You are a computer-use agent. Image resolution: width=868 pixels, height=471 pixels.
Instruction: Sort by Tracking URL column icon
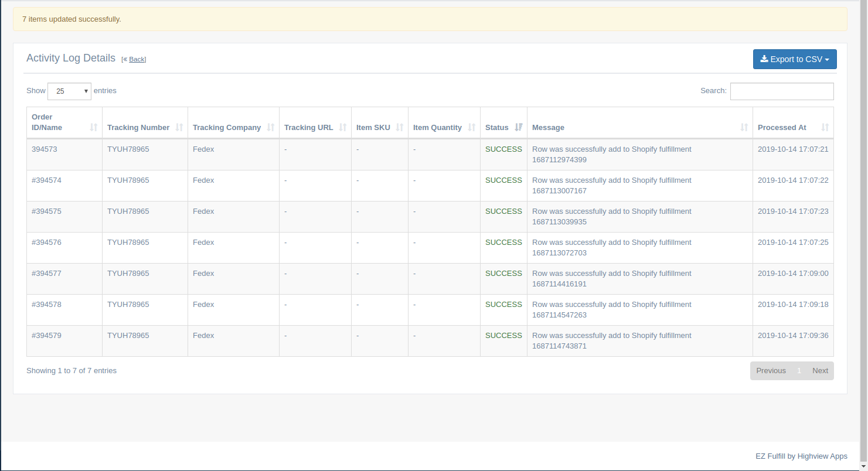pos(343,127)
